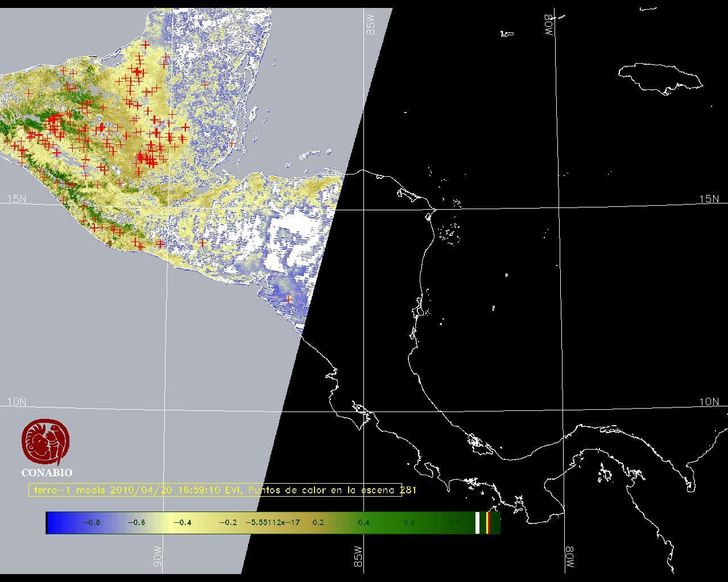The image size is (728, 582).
Task: Click the 10N latitude label on right side
Action: (x=709, y=402)
